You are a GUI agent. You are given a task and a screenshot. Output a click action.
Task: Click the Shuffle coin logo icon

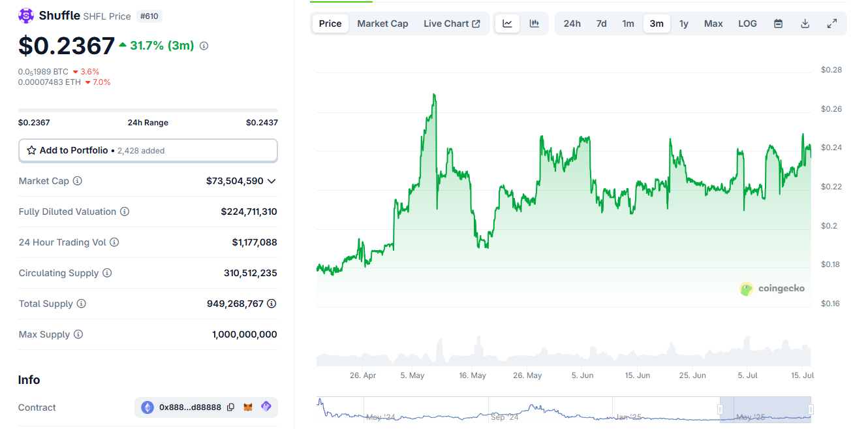26,16
